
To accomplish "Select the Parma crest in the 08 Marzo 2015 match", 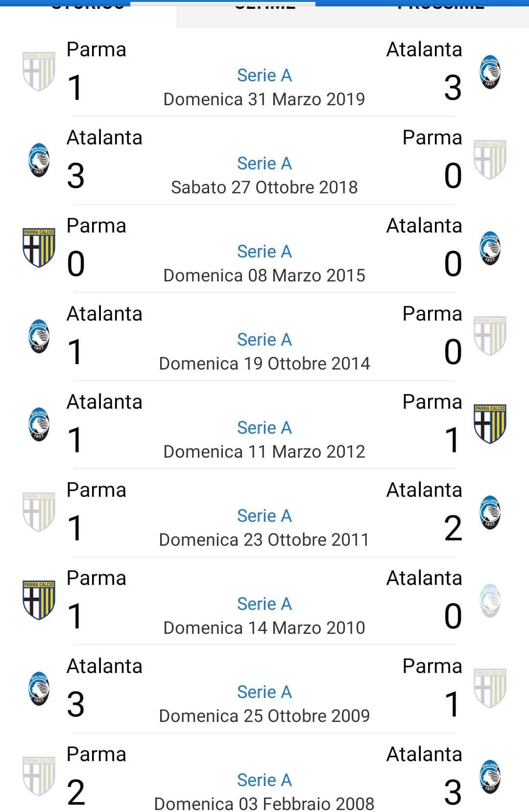I will click(x=39, y=248).
